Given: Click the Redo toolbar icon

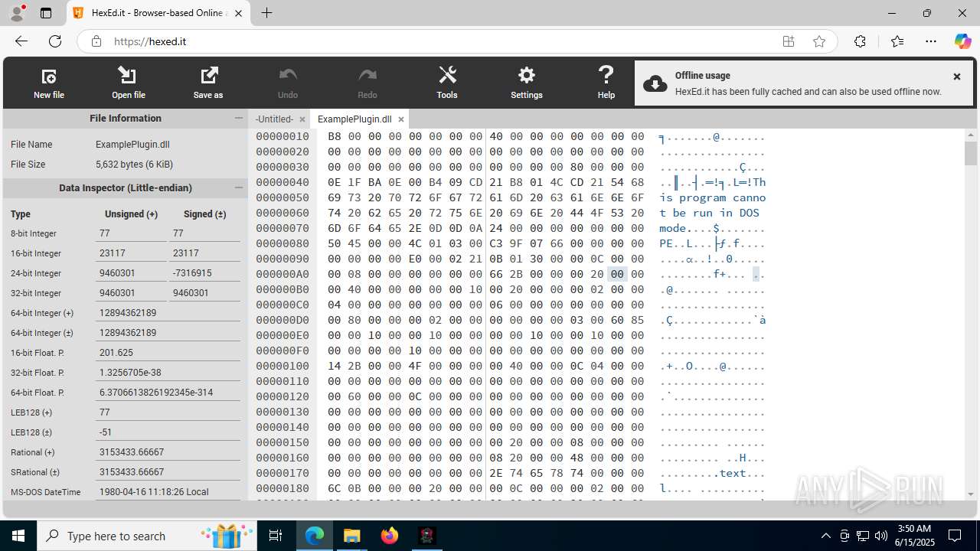Looking at the screenshot, I should [367, 83].
